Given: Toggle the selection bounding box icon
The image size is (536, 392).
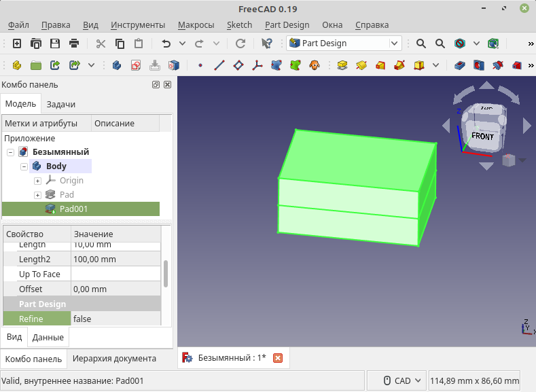Looking at the screenshot, I should 493,43.
